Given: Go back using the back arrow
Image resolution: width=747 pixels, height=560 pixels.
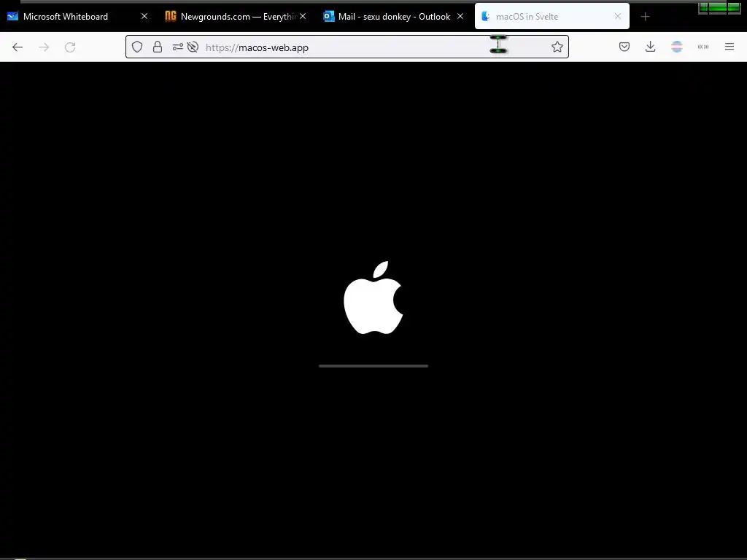Looking at the screenshot, I should click(x=18, y=47).
